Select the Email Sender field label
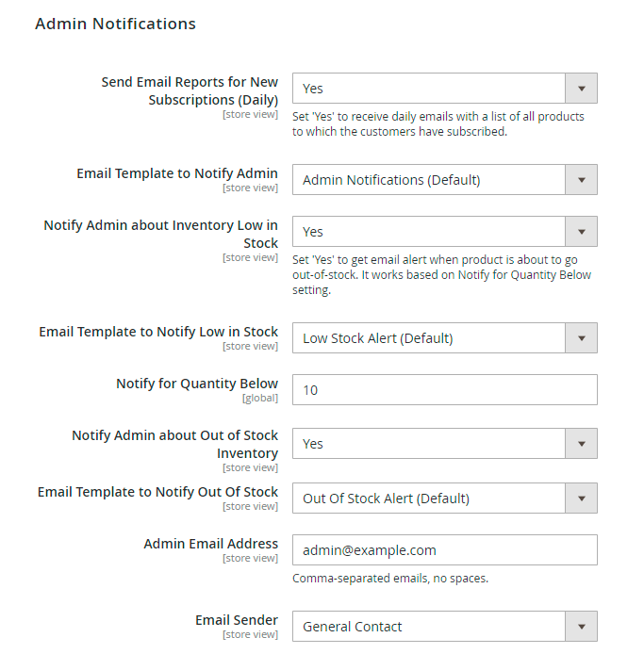The image size is (644, 654). (x=236, y=620)
